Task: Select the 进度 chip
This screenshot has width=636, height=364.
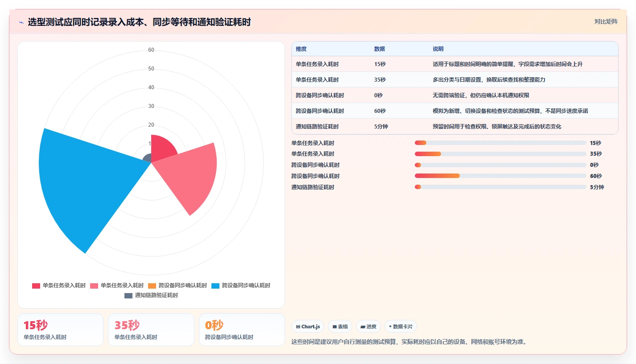Action: coord(368,327)
